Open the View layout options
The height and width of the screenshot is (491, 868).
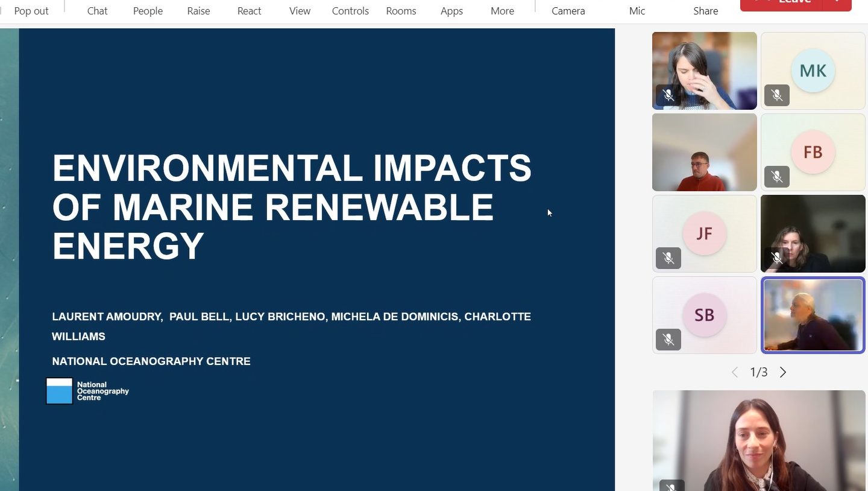click(x=300, y=10)
